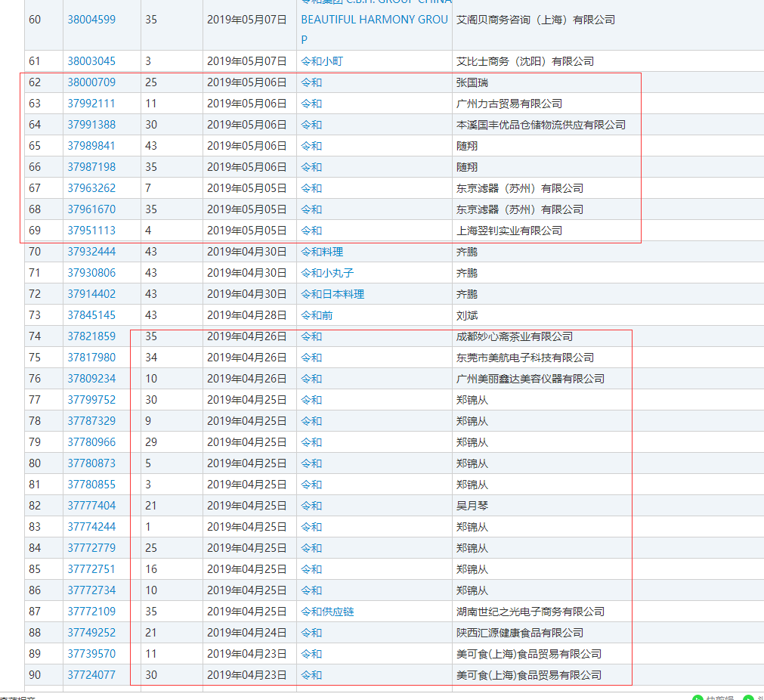Open application number 38003045 link
The image size is (764, 700).
[91, 61]
